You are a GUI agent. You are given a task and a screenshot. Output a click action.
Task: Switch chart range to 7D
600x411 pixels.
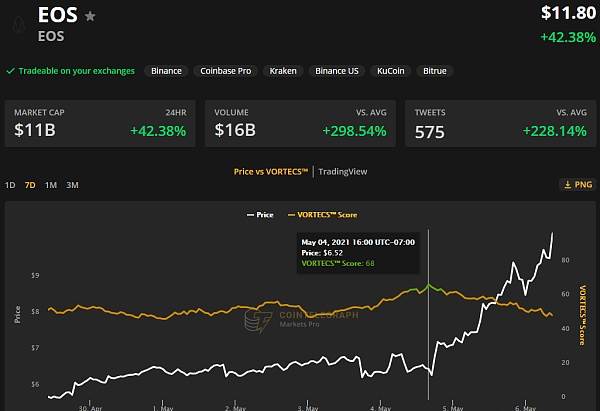coord(30,185)
